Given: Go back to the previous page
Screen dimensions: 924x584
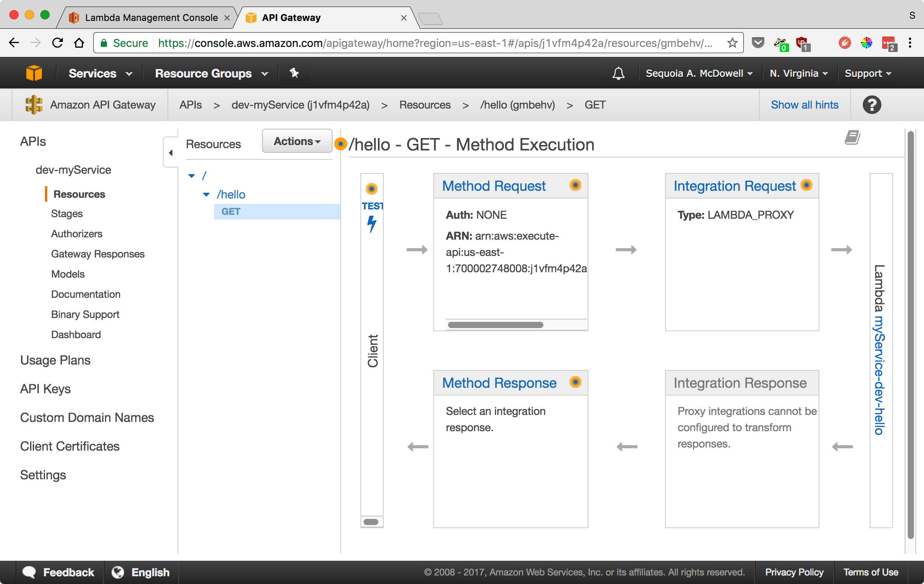Looking at the screenshot, I should [14, 43].
